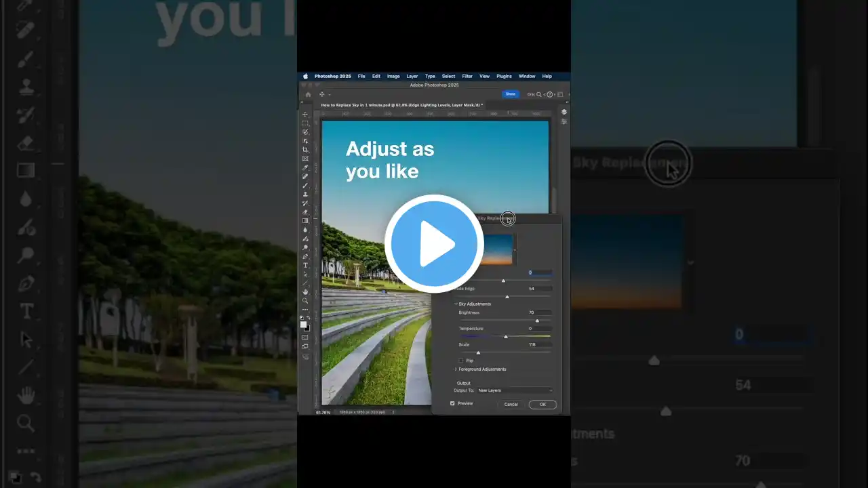Open the Edit menu
The width and height of the screenshot is (868, 488).
coord(376,76)
